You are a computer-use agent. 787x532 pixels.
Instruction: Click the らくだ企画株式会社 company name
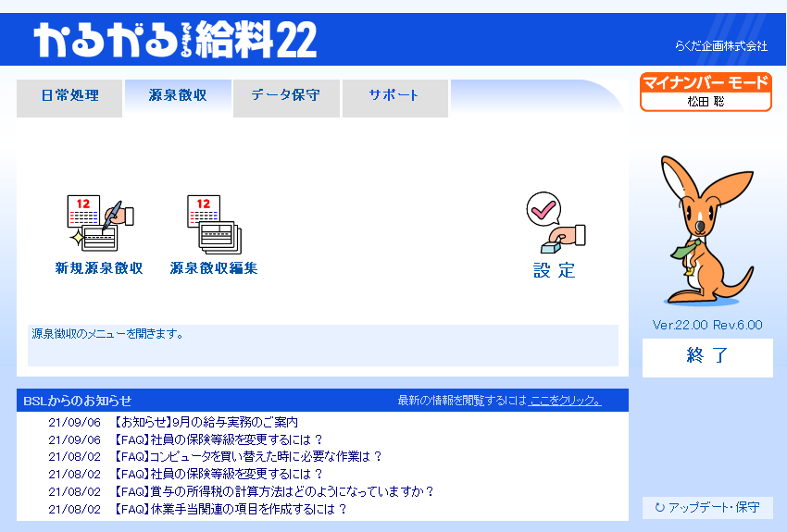[x=721, y=46]
